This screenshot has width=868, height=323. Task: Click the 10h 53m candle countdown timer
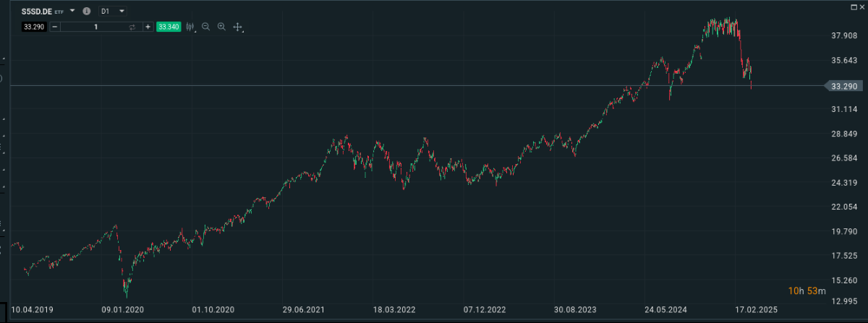pyautogui.click(x=807, y=290)
